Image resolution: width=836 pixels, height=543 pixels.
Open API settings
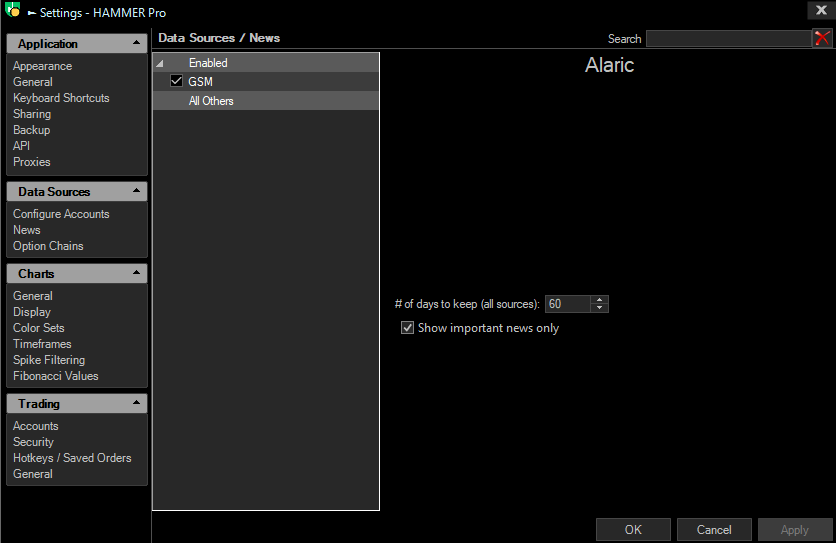[x=21, y=146]
